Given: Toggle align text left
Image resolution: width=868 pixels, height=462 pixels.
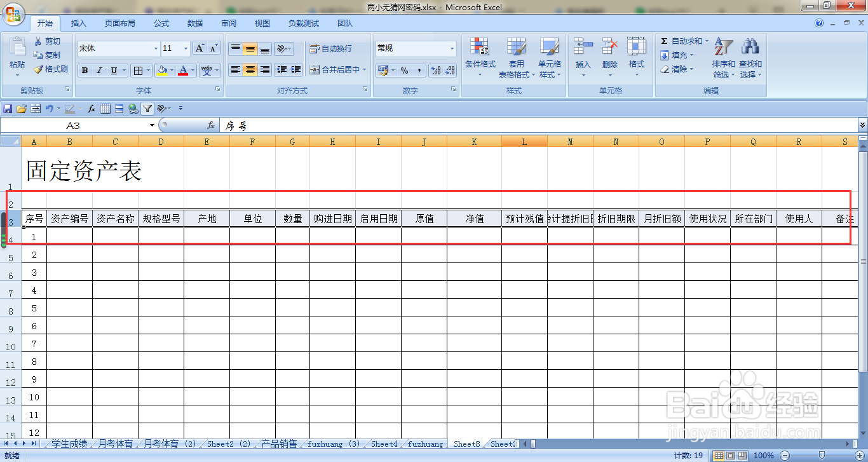Looking at the screenshot, I should point(236,70).
